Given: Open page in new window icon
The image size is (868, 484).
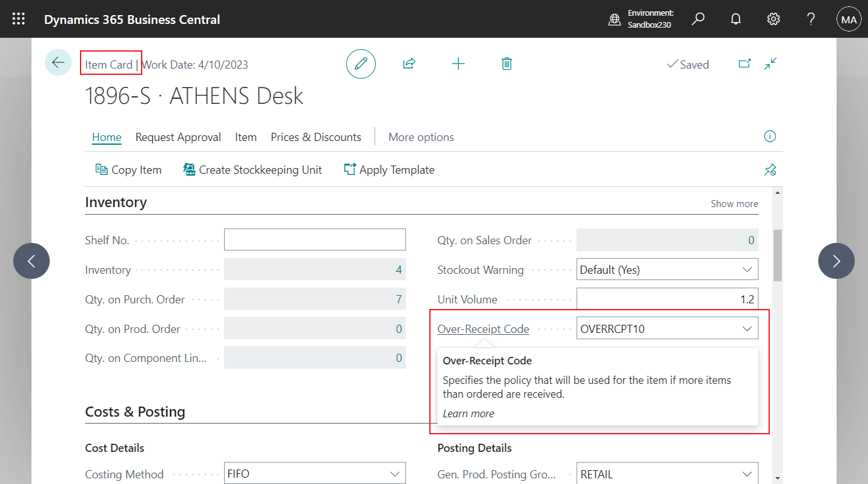Looking at the screenshot, I should pos(745,64).
